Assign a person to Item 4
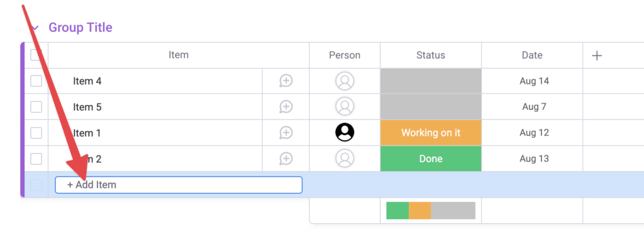This screenshot has height=242, width=644. (345, 81)
